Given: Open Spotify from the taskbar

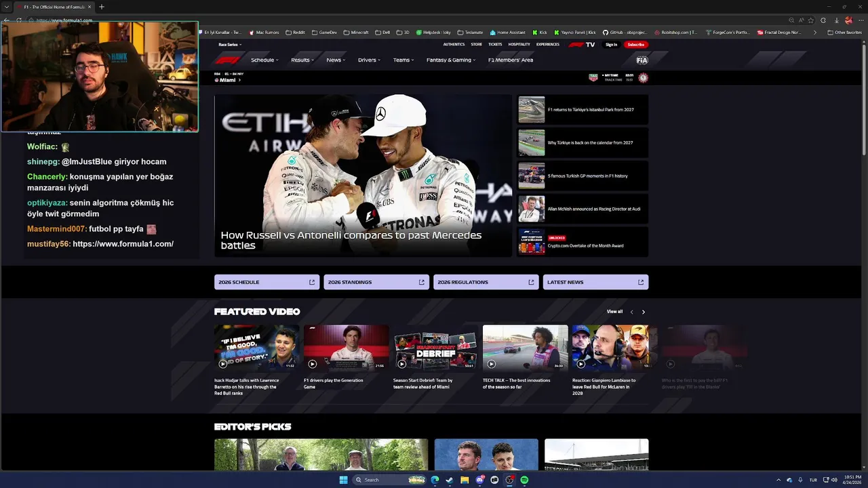Looking at the screenshot, I should coord(524,480).
